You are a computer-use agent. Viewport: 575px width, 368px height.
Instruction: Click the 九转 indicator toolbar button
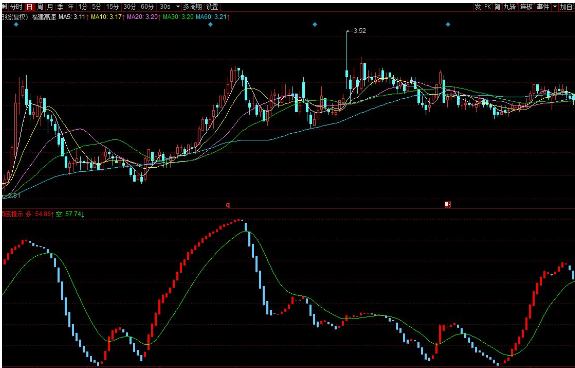point(510,7)
